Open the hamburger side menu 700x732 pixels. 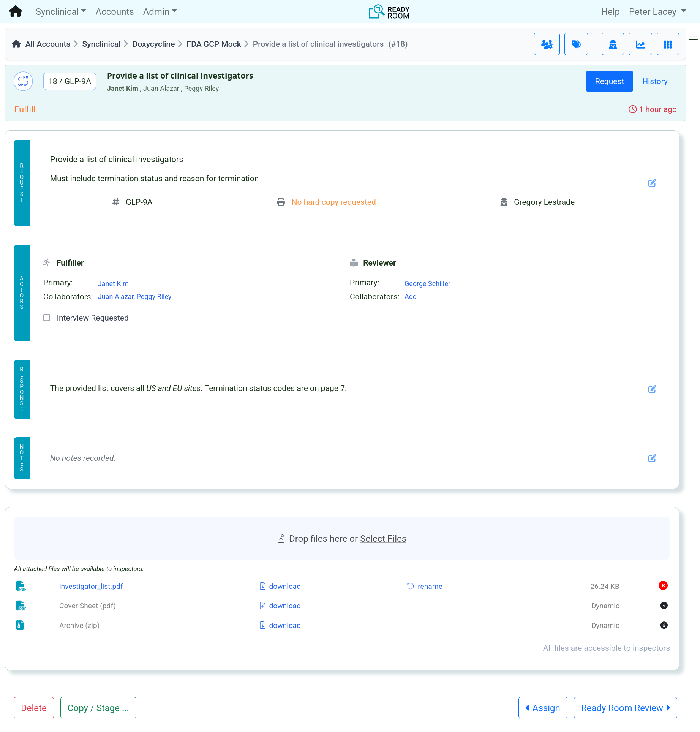click(693, 36)
